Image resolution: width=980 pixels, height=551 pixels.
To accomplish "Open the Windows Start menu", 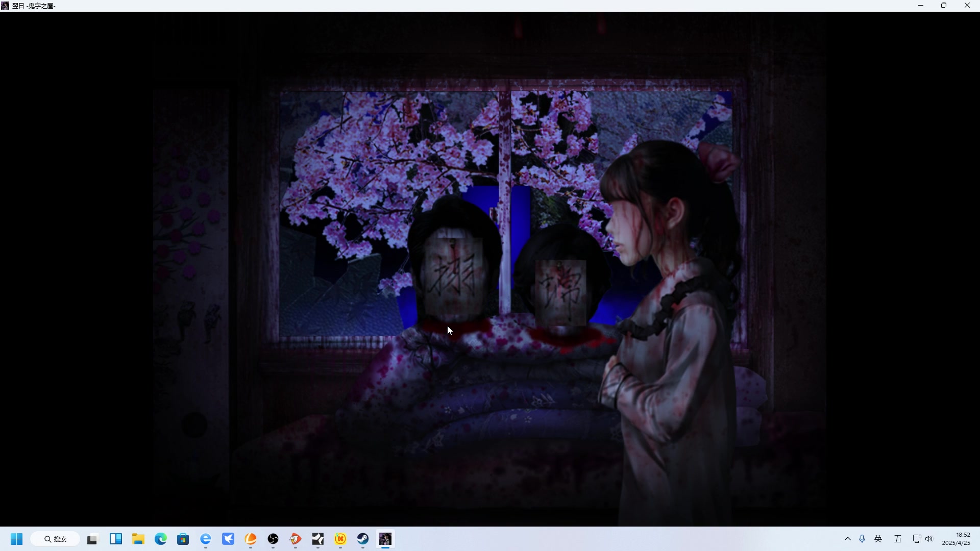I will [x=16, y=539].
